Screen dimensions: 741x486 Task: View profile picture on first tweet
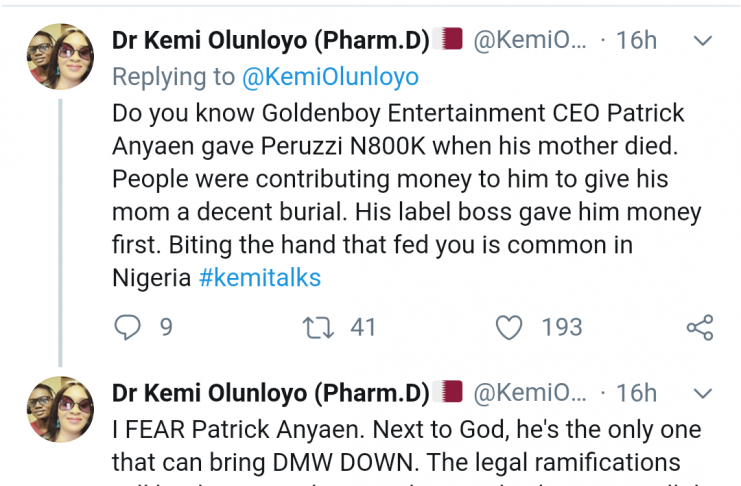pos(62,55)
